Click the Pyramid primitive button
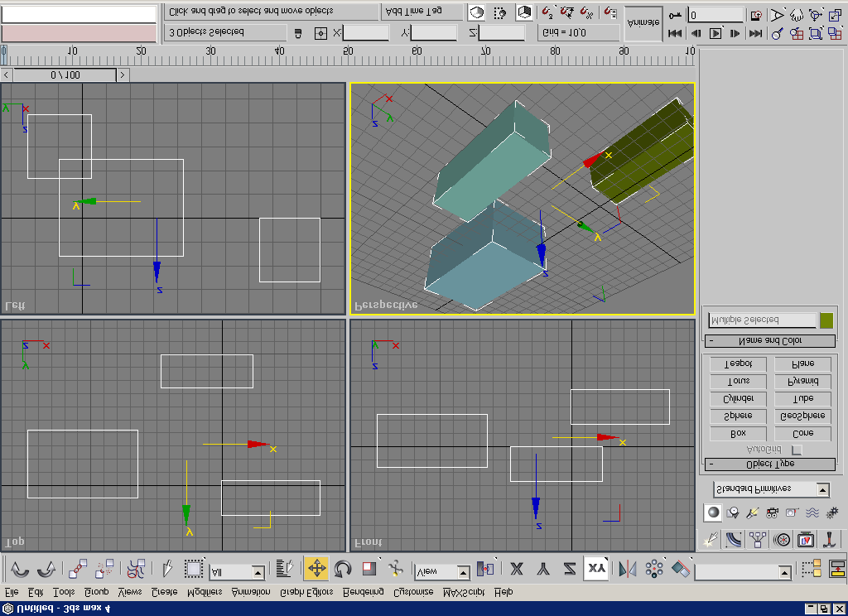This screenshot has height=616, width=848. (803, 381)
